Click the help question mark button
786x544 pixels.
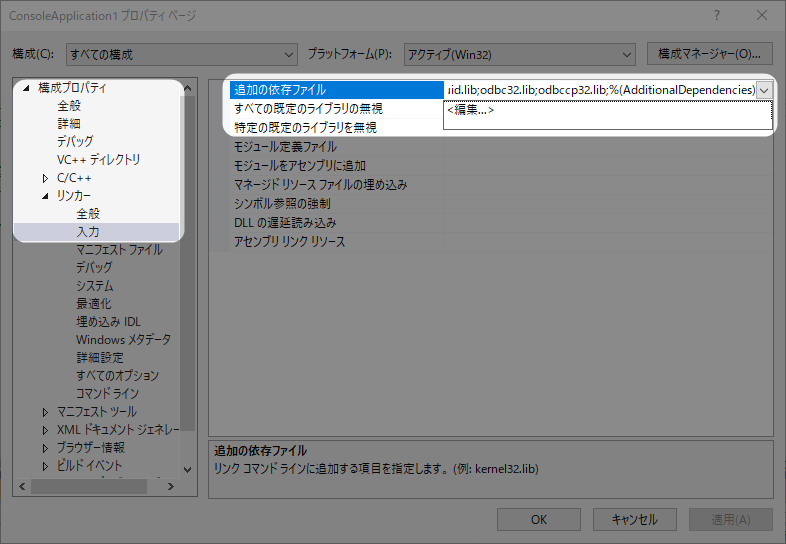(717, 16)
